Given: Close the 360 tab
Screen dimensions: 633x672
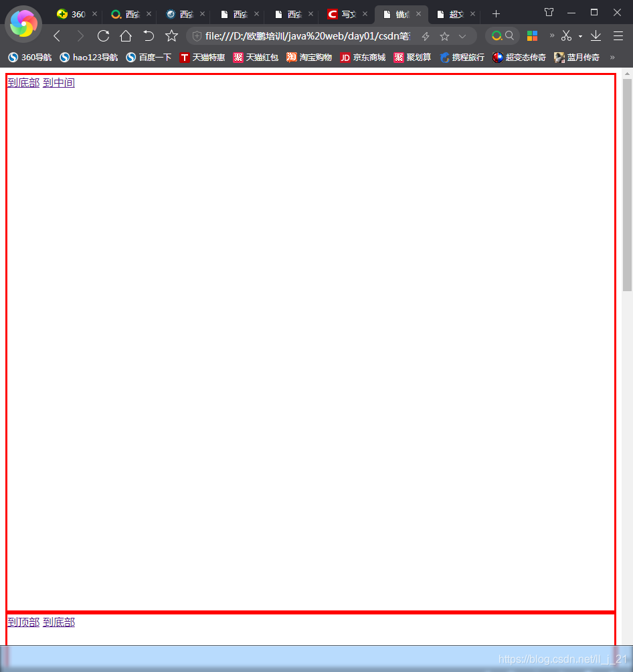Looking at the screenshot, I should (x=95, y=14).
